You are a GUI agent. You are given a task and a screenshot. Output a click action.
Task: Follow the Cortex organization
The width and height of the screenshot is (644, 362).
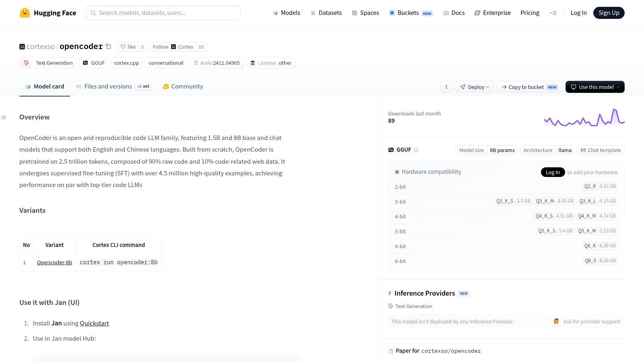click(x=173, y=47)
